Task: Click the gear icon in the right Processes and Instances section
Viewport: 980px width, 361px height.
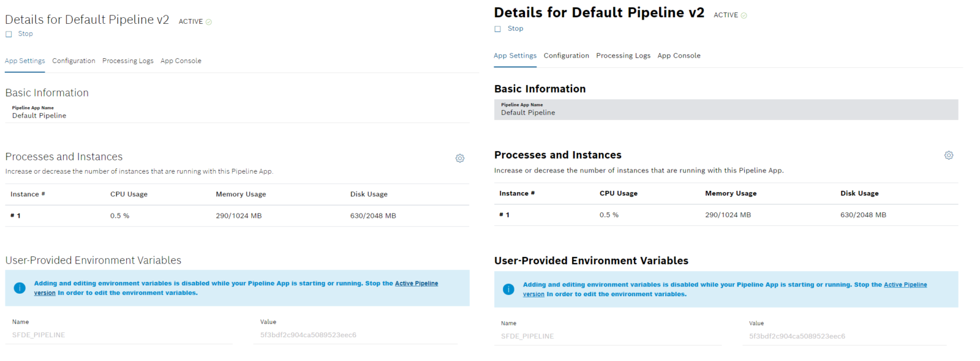Action: coord(948,155)
